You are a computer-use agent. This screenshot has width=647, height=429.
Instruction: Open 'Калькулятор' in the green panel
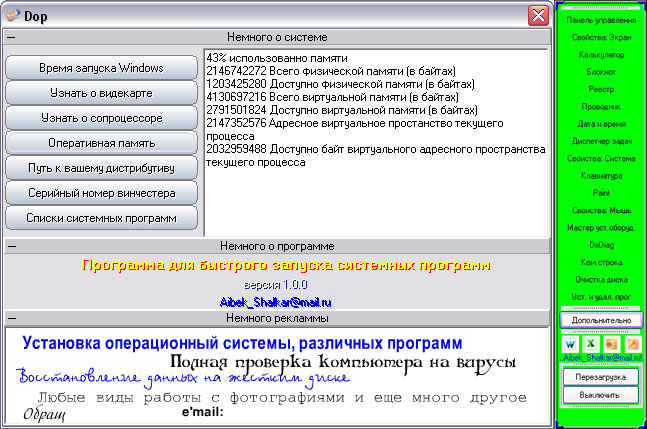click(x=600, y=54)
